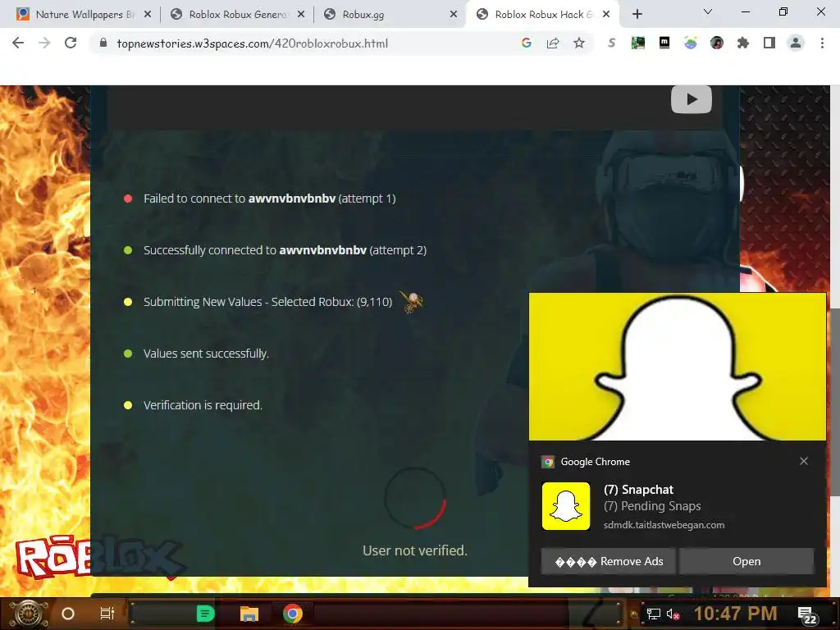
Task: Click the page vertical scrollbar
Action: [x=834, y=402]
